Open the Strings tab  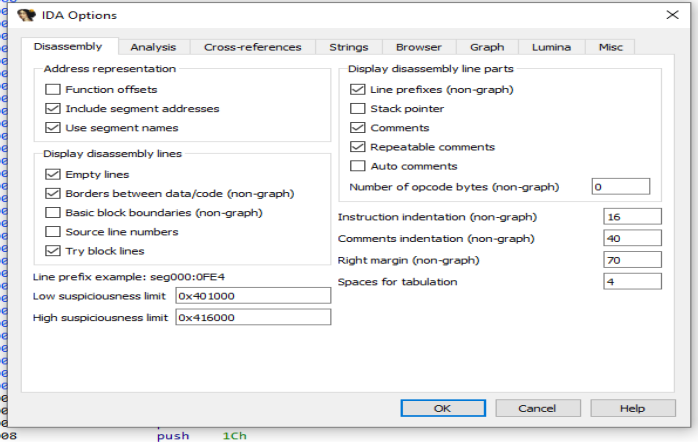[349, 47]
